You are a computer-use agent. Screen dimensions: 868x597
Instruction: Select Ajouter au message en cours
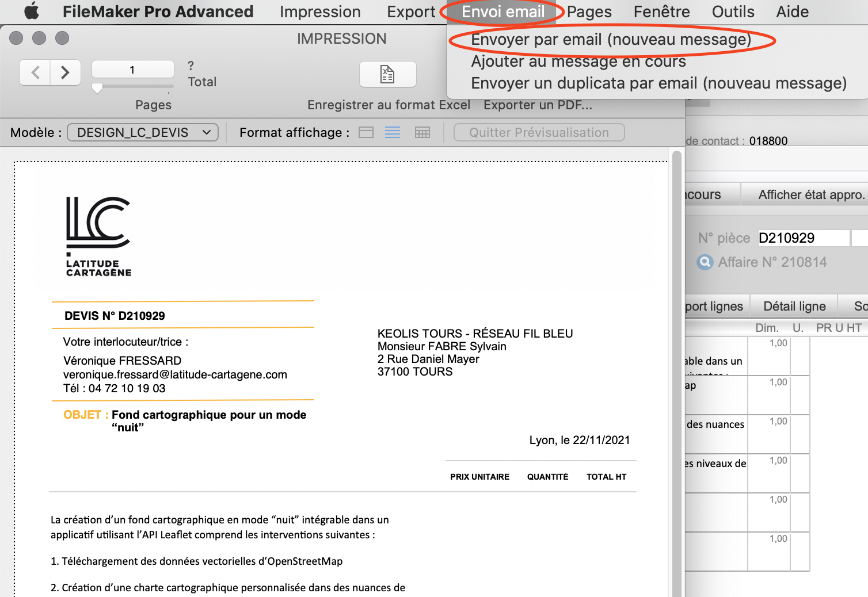(x=578, y=62)
